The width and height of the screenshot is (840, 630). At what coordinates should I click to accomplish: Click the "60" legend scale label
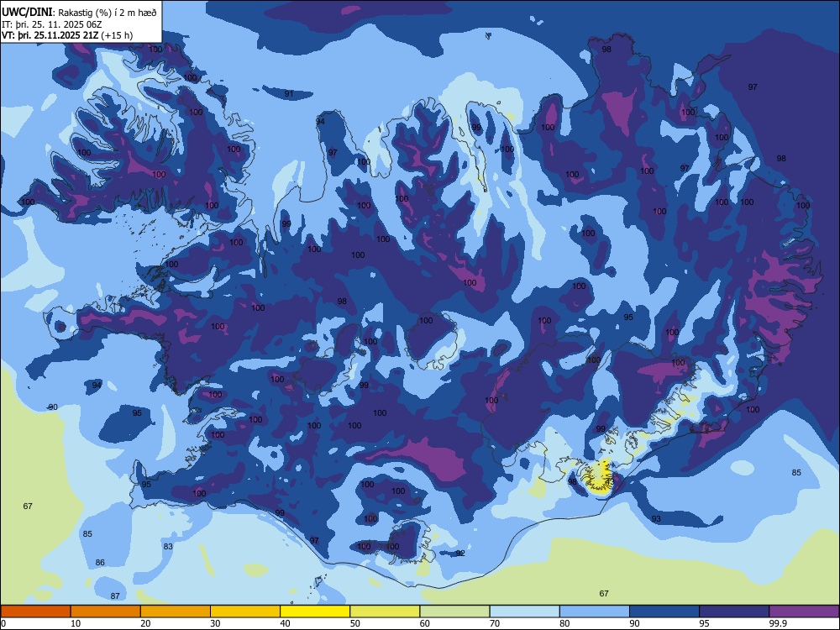pos(425,623)
